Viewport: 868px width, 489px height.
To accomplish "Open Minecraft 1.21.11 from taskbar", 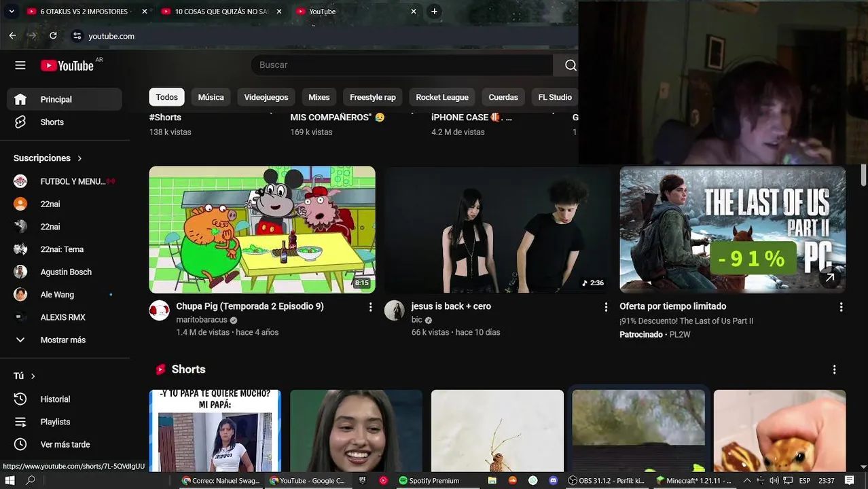I will tap(693, 480).
